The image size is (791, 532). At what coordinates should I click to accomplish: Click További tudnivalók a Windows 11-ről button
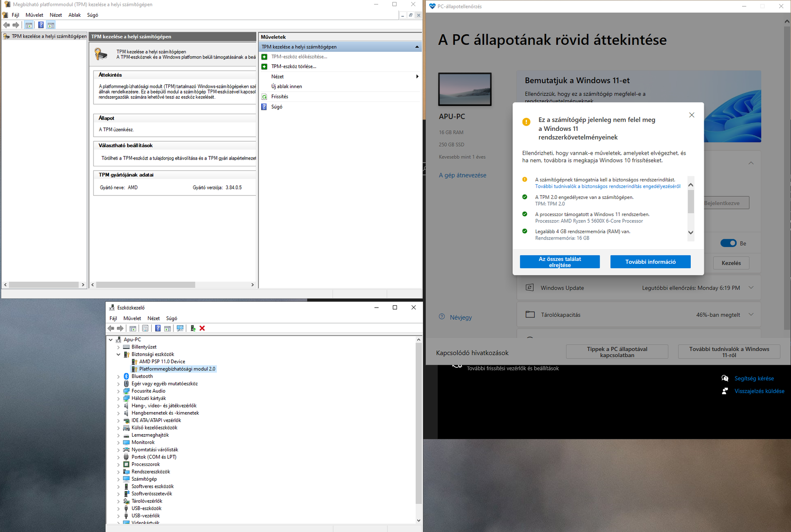pos(729,352)
